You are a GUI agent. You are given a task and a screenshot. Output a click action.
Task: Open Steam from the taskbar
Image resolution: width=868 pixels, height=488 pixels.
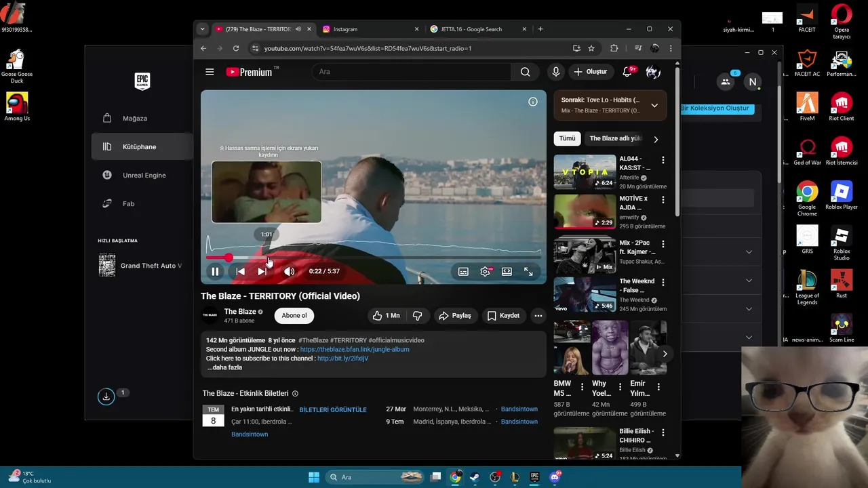click(x=475, y=477)
